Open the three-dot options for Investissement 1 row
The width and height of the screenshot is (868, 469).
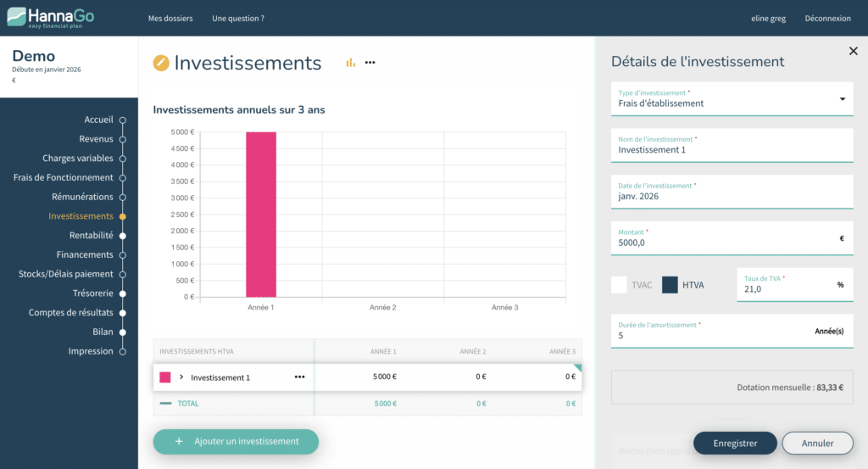tap(299, 377)
